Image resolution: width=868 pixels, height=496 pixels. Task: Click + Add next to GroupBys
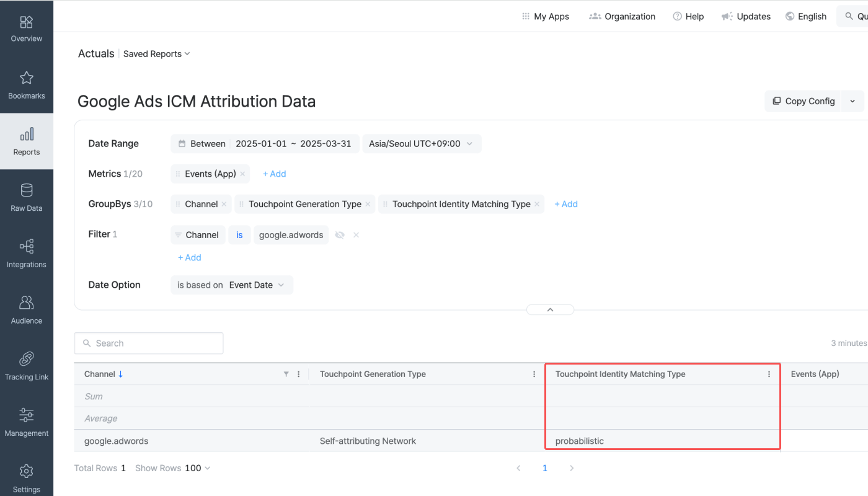pyautogui.click(x=565, y=204)
